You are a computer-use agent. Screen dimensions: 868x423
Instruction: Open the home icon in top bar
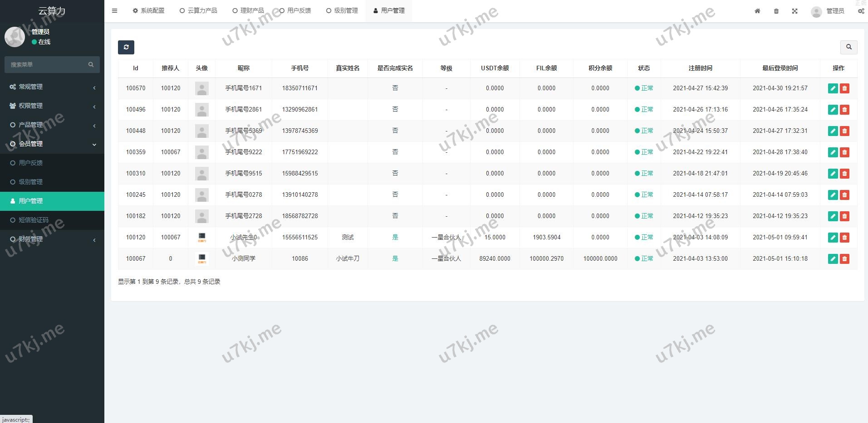click(757, 11)
